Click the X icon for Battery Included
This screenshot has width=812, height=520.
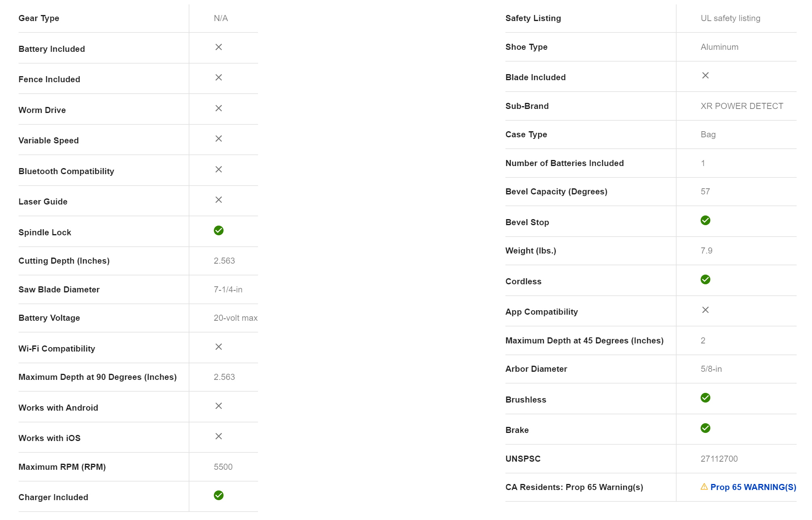219,47
